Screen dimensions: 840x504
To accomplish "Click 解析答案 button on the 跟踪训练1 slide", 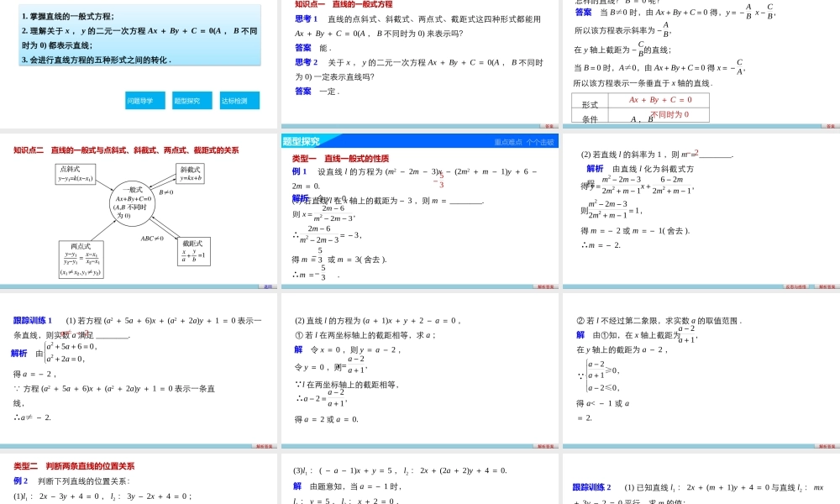I will click(264, 446).
